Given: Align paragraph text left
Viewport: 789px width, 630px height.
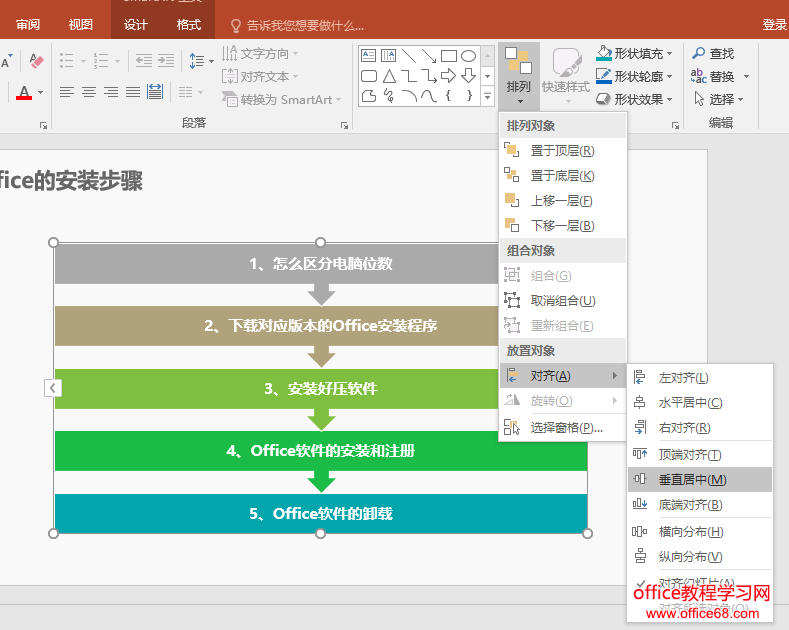Looking at the screenshot, I should pyautogui.click(x=66, y=92).
